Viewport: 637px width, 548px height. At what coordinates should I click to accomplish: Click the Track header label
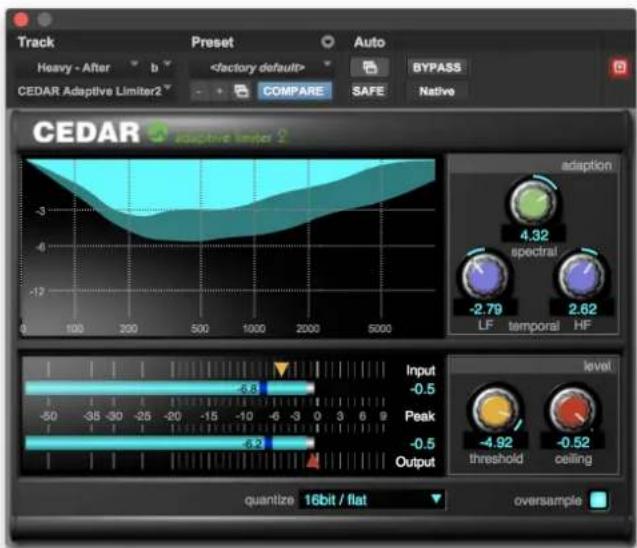pyautogui.click(x=36, y=42)
